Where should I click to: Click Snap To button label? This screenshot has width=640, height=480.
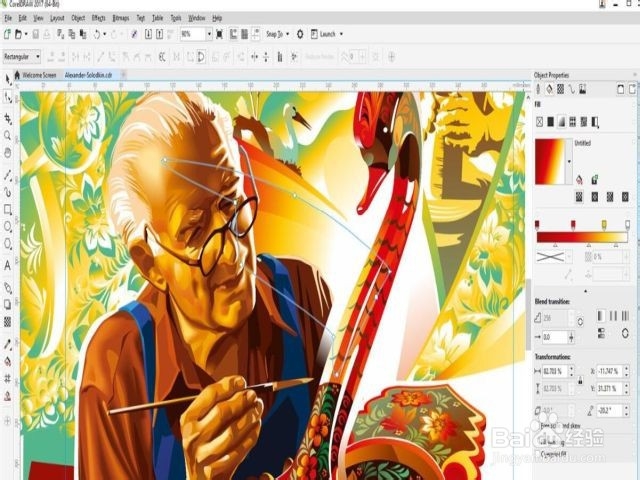click(274, 34)
